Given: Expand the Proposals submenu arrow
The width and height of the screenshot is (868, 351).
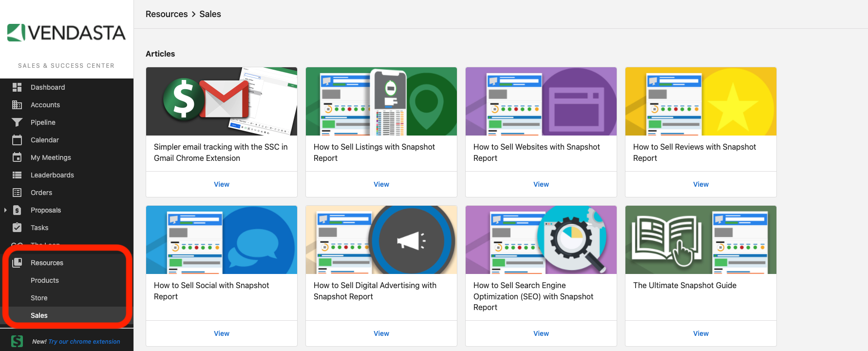Looking at the screenshot, I should click(x=5, y=210).
